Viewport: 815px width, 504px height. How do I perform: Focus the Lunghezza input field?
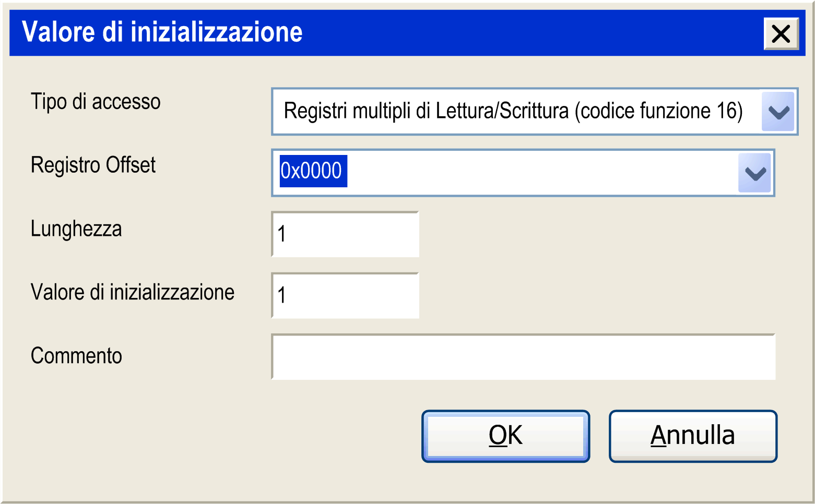(x=345, y=234)
